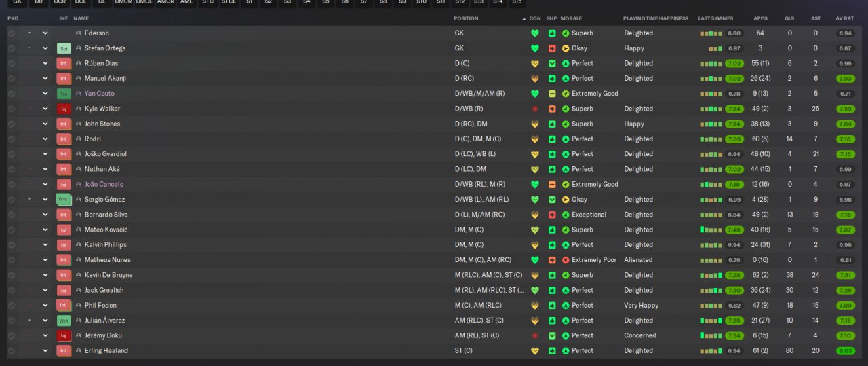Click the Int badge beside Rúben Dias

click(x=64, y=63)
